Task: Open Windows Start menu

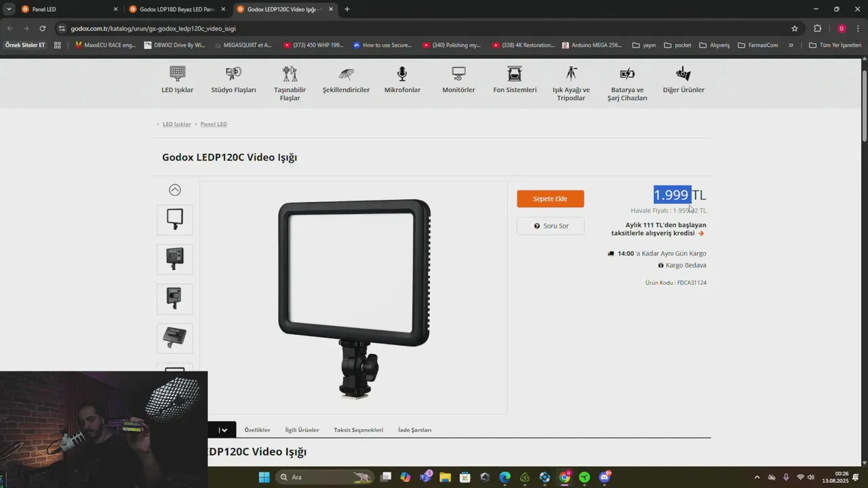Action: (x=264, y=477)
